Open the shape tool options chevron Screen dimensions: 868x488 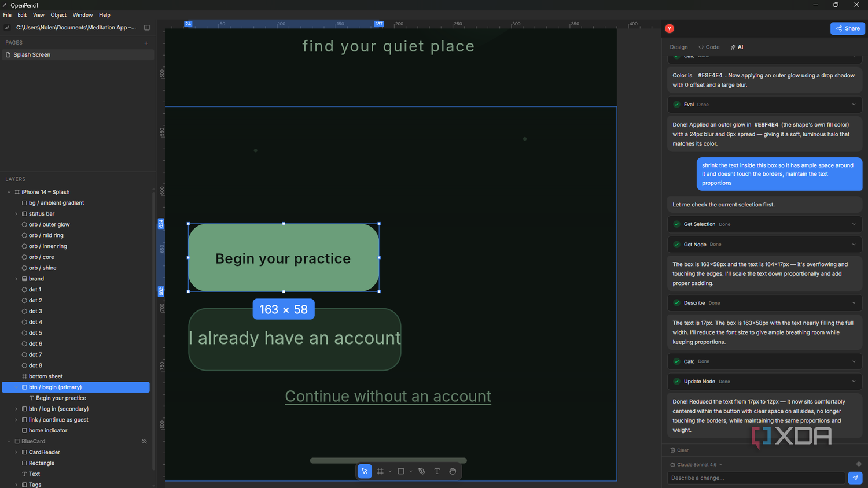(x=411, y=471)
